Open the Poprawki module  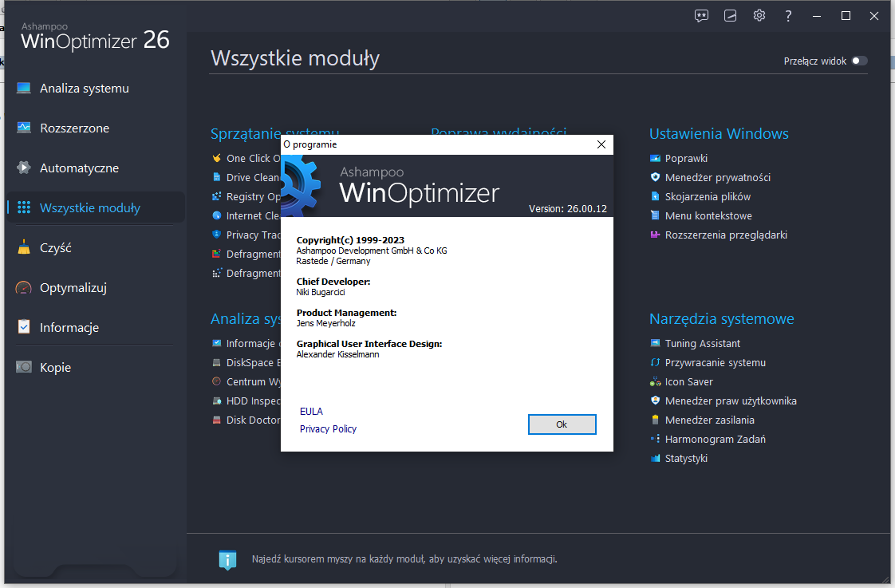tap(686, 159)
